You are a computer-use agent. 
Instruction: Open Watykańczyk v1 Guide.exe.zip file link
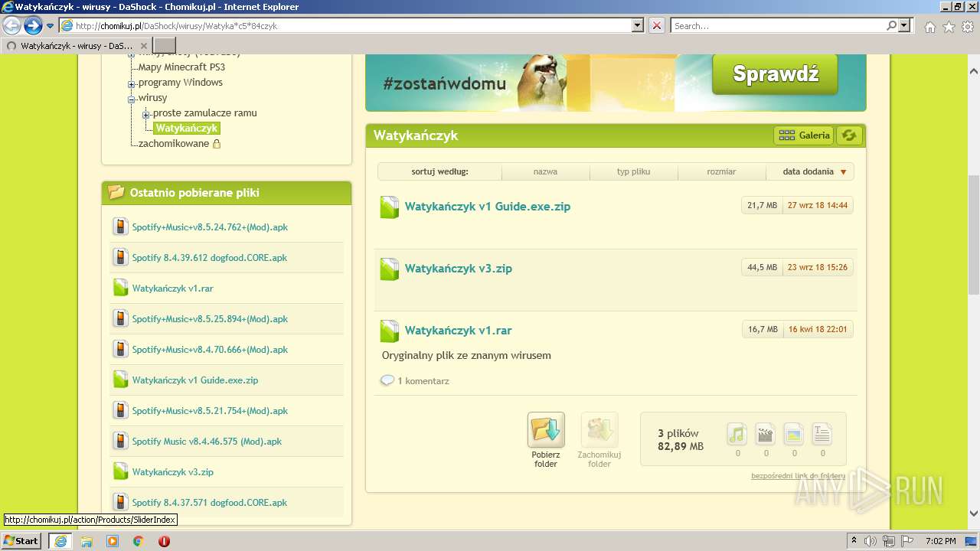click(x=488, y=207)
